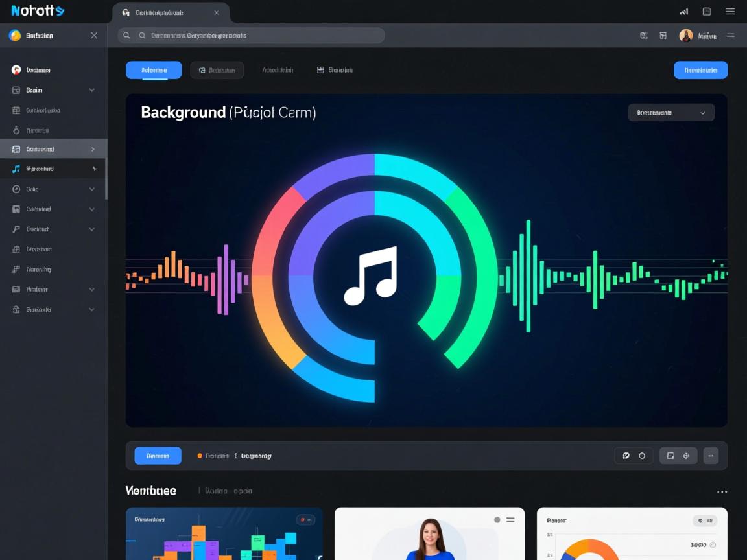Toggle the red pill badge on the bar chart card
Image resolution: width=747 pixels, height=560 pixels.
click(x=305, y=519)
